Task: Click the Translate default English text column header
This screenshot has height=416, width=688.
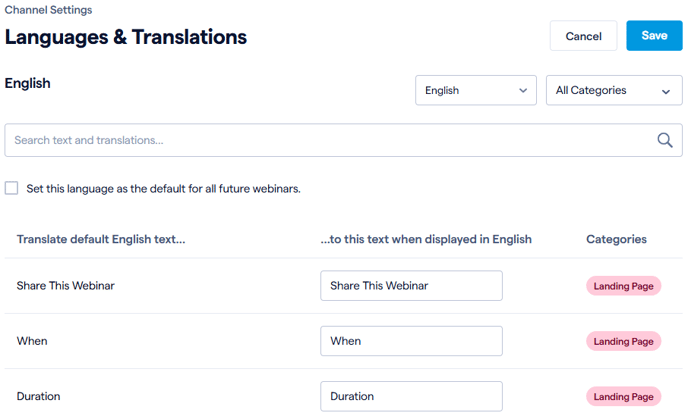Action: tap(101, 239)
